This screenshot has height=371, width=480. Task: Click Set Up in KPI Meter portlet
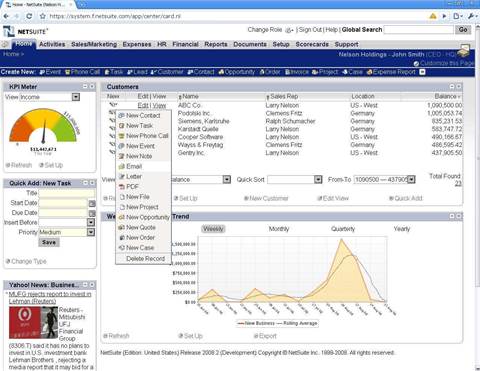click(x=51, y=165)
